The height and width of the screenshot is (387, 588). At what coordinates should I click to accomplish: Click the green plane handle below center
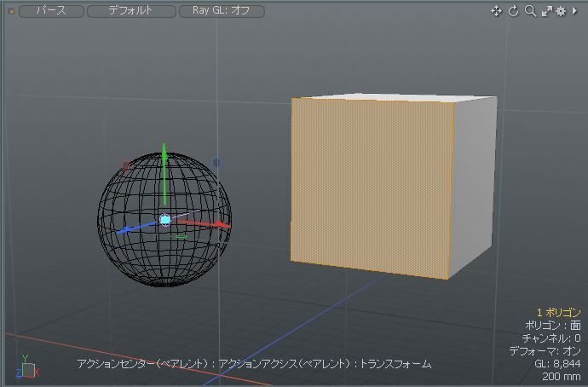pyautogui.click(x=182, y=237)
